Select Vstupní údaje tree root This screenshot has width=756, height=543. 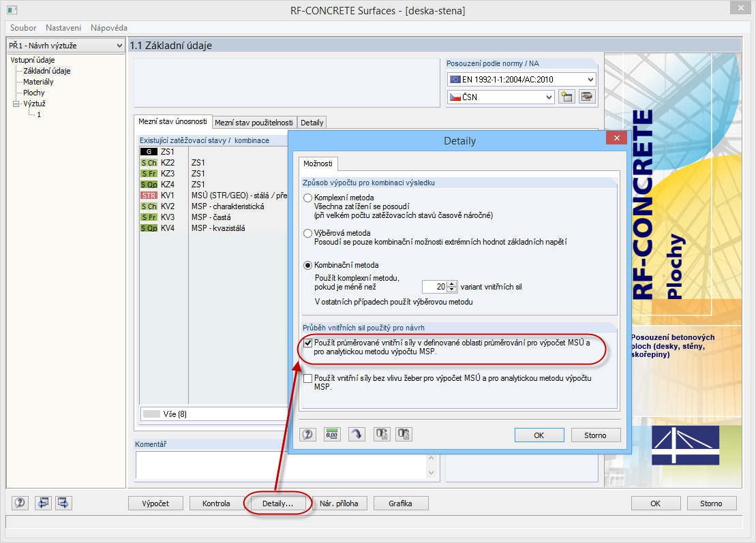32,60
